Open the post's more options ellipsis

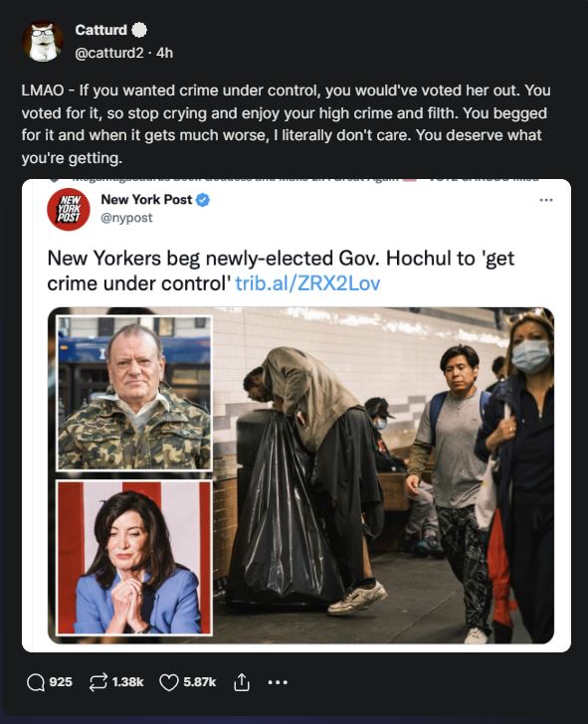278,682
